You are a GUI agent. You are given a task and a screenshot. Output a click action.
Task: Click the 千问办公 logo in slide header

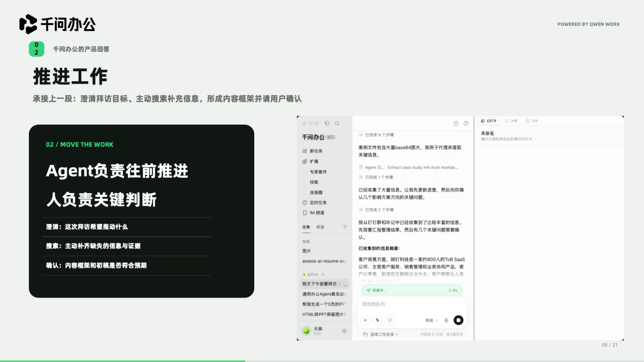pos(57,24)
